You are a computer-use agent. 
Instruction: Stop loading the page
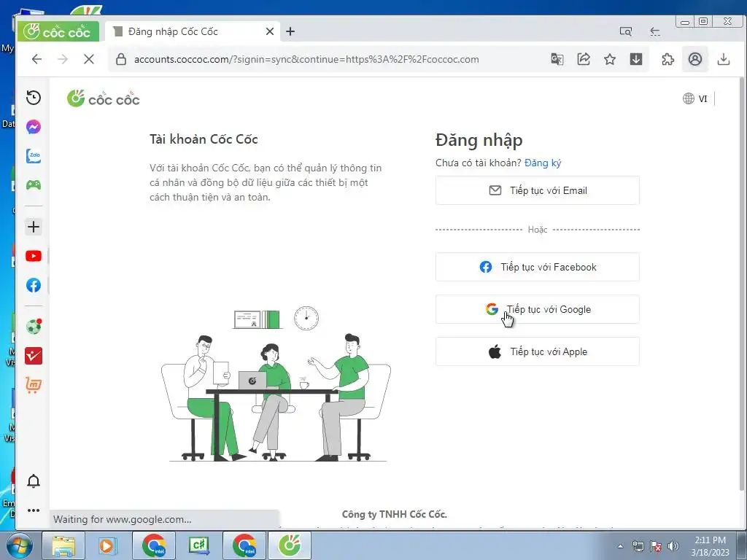(88, 59)
